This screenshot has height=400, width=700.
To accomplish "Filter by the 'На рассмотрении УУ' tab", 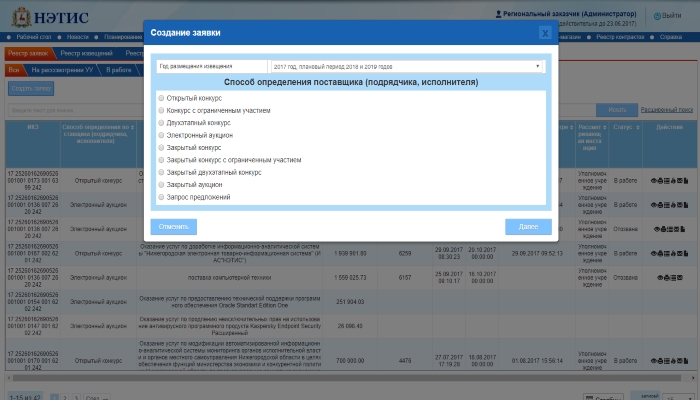I will pyautogui.click(x=62, y=70).
